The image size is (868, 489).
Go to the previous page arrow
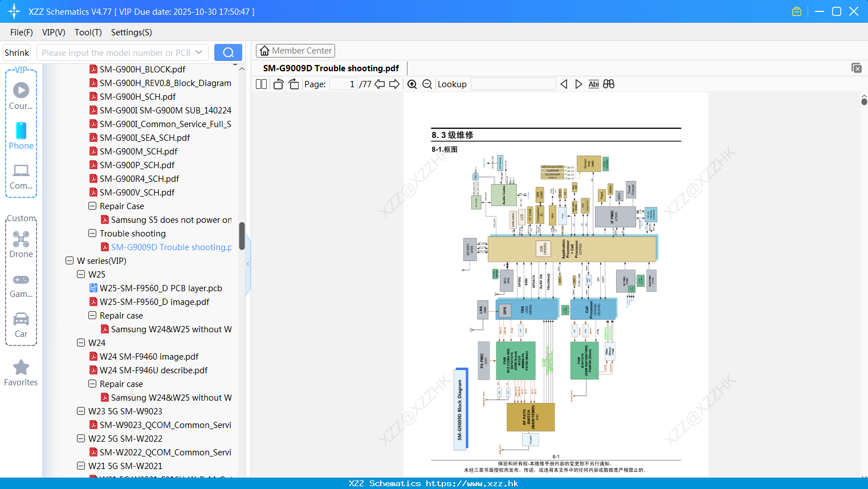coord(380,84)
